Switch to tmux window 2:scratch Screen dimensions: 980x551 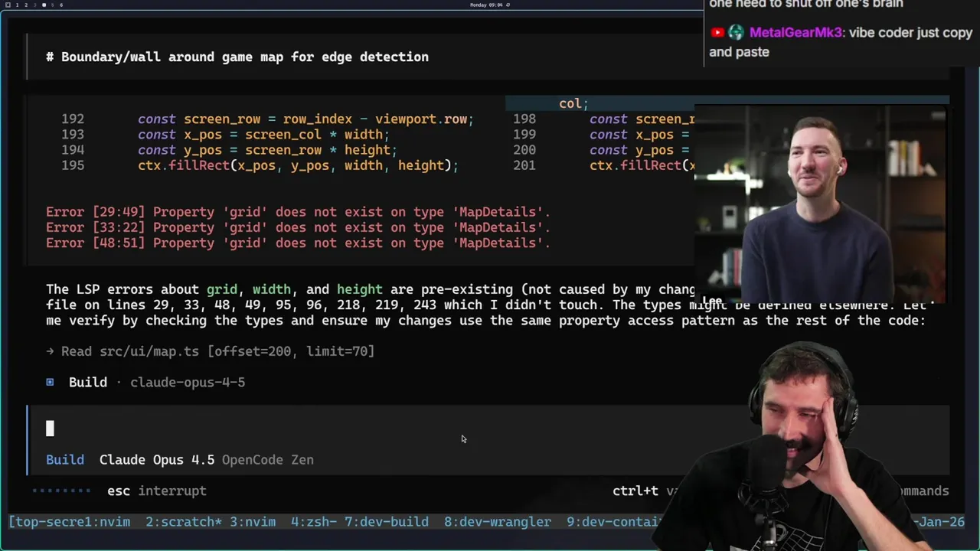[184, 522]
